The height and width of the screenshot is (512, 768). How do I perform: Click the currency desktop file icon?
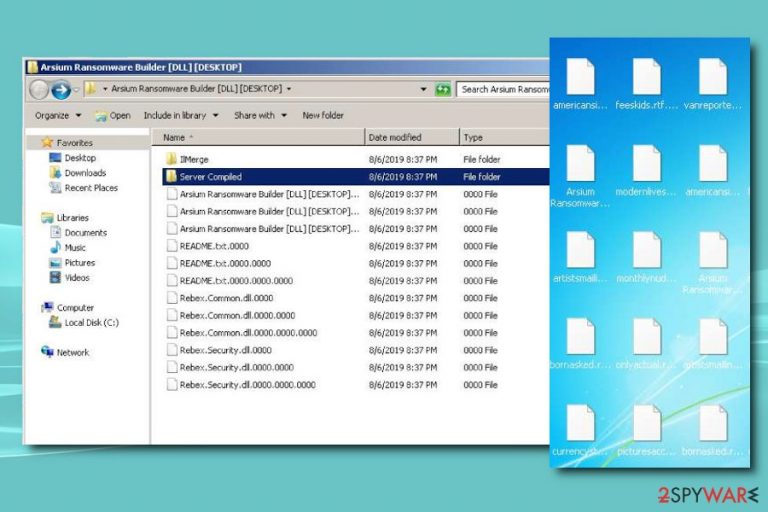[580, 423]
